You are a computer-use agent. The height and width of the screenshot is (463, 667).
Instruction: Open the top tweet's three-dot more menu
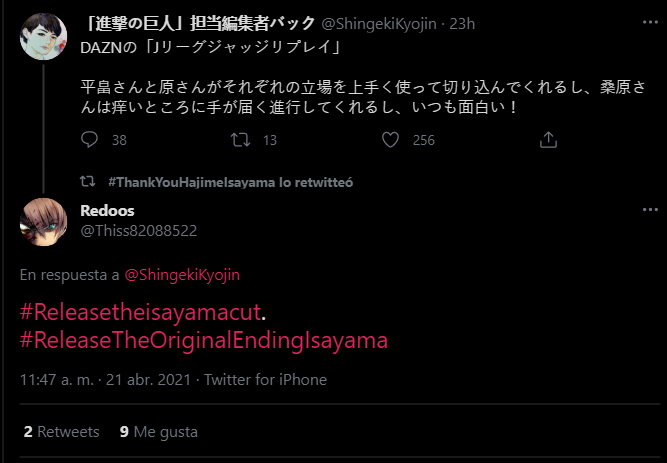coord(651,22)
